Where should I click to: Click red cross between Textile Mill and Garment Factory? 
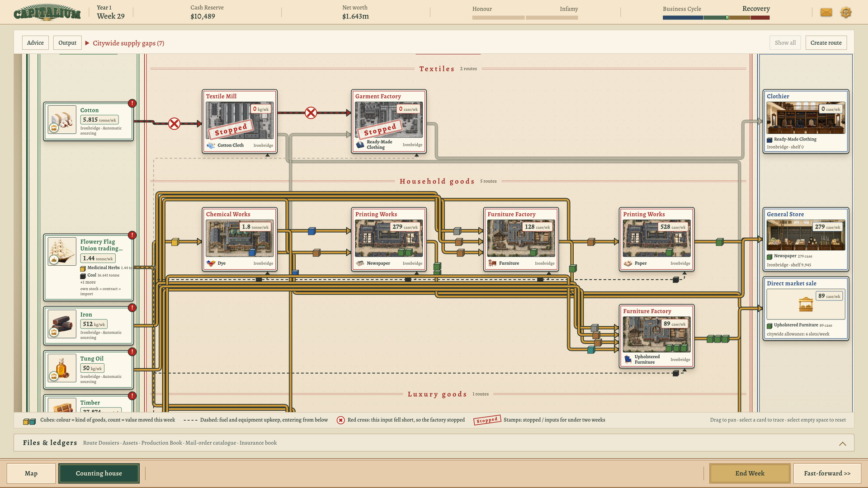(311, 113)
